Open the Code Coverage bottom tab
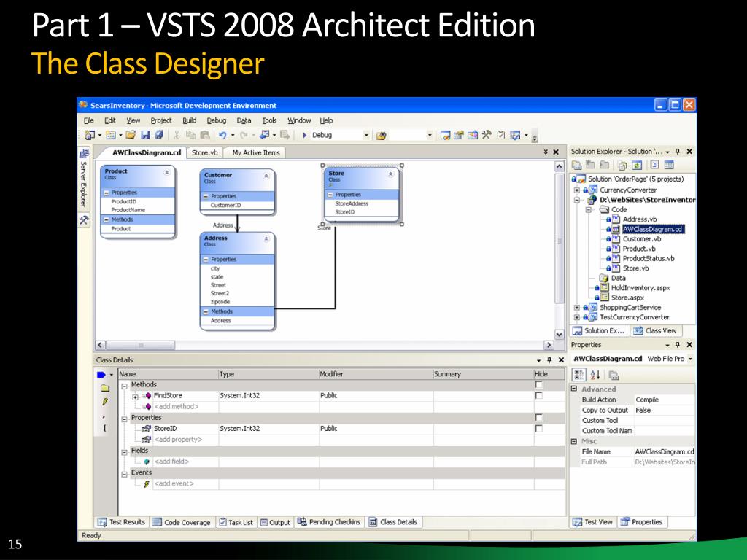Image resolution: width=747 pixels, height=560 pixels. tap(182, 522)
